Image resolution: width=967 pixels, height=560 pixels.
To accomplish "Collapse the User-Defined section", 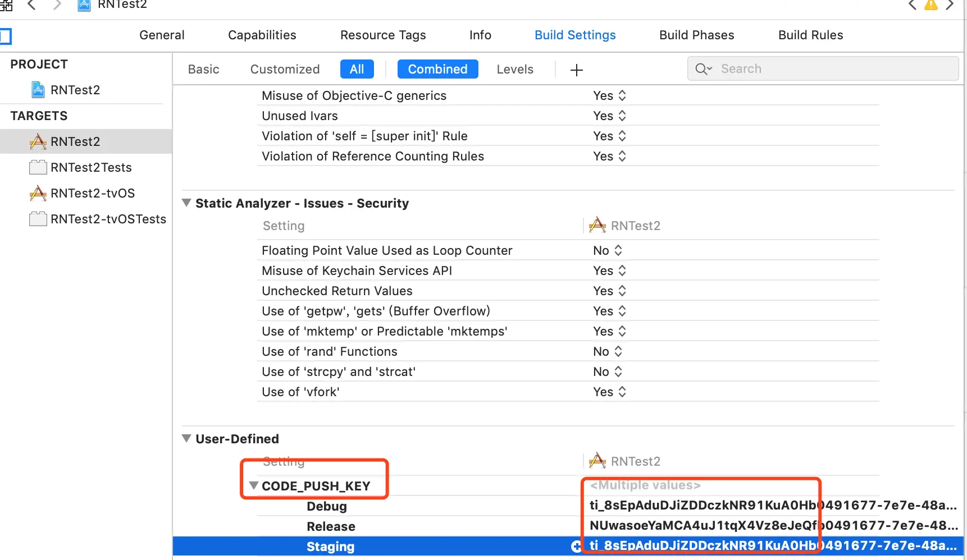I will [186, 438].
